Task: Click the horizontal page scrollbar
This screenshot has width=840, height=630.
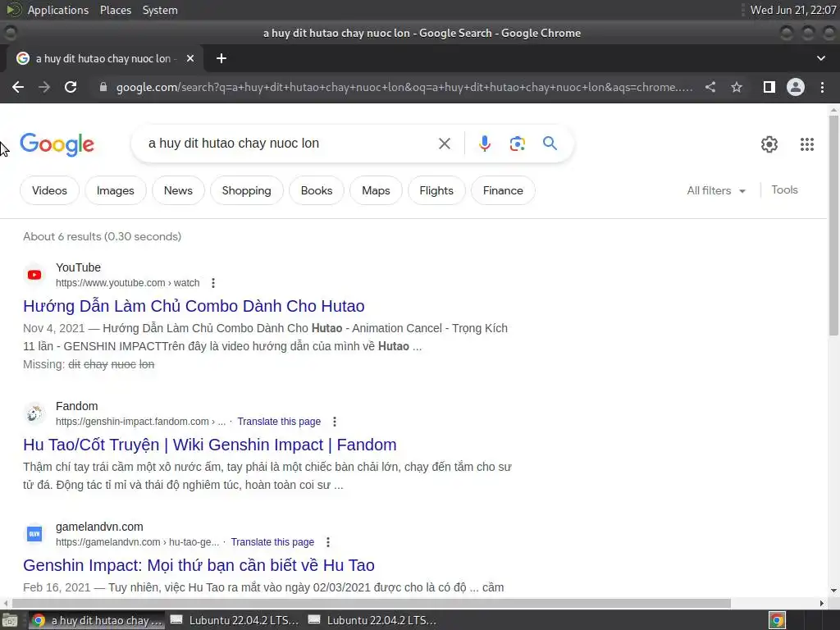Action: click(x=372, y=603)
